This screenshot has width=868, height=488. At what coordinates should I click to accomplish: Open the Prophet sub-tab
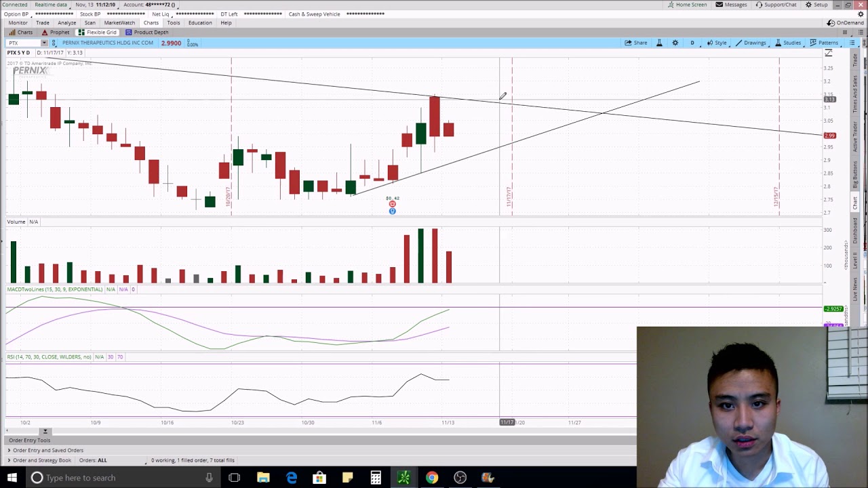tap(55, 33)
